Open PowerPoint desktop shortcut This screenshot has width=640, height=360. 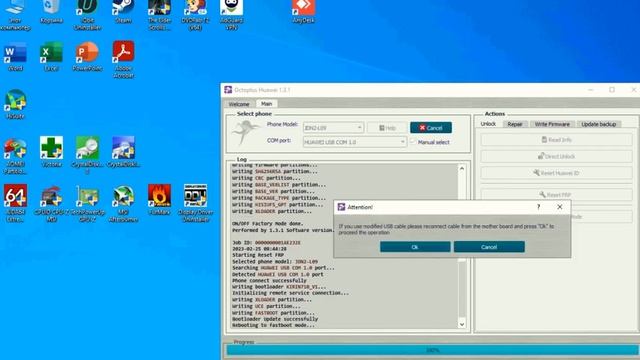click(x=87, y=56)
